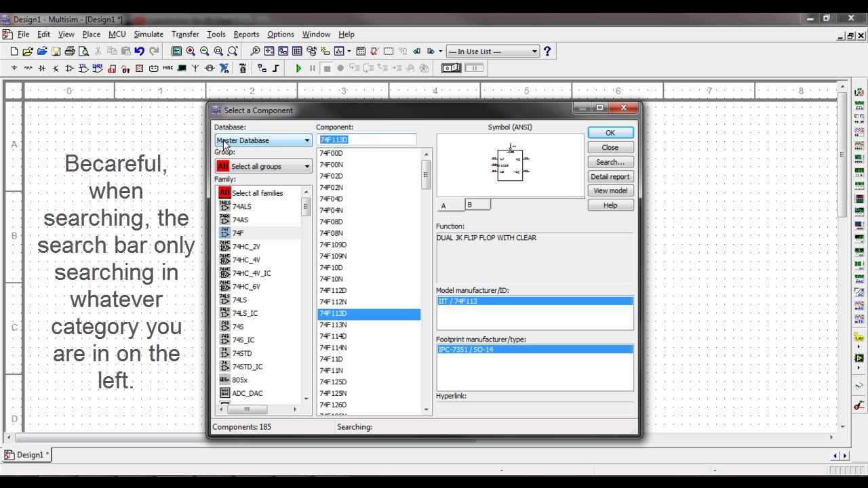
Task: Open the Options menu
Action: coord(281,34)
